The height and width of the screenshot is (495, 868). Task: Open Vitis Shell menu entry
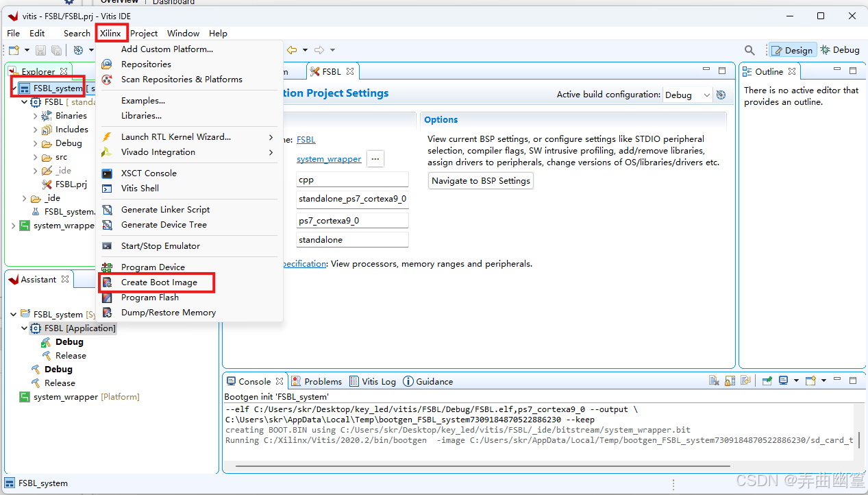(x=140, y=188)
